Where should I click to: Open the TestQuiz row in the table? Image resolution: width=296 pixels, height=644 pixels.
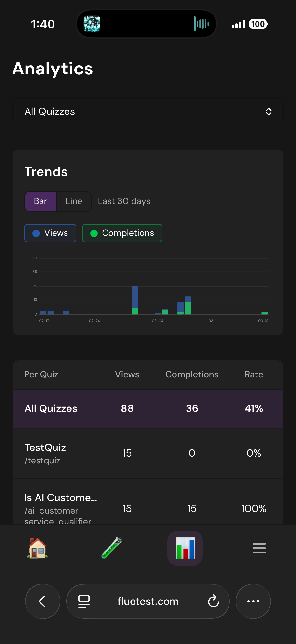coord(148,453)
